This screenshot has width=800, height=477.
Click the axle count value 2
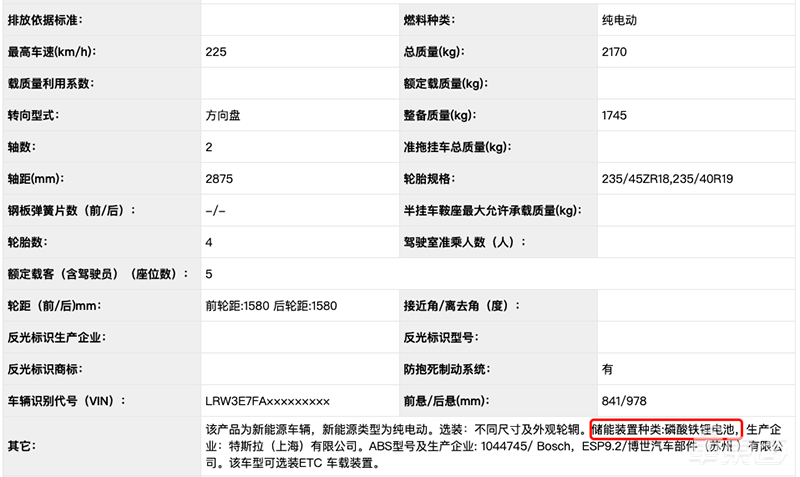tap(209, 147)
